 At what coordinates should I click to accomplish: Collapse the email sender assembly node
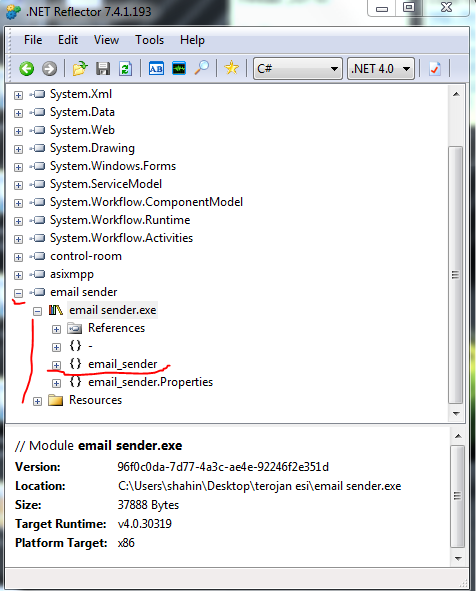18,293
